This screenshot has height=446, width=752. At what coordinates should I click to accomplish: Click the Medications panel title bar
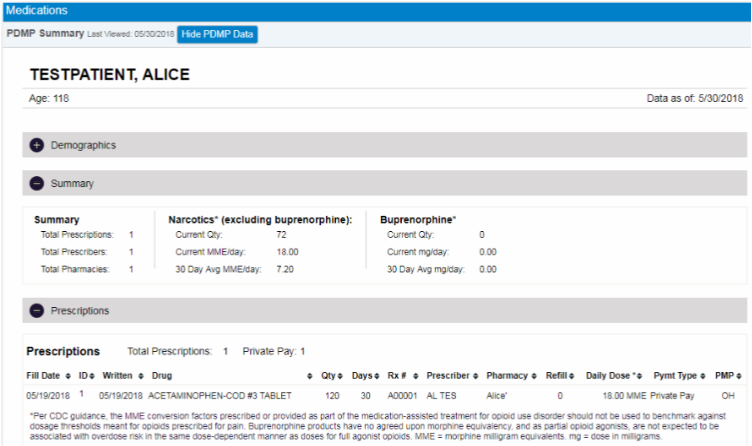[x=376, y=10]
